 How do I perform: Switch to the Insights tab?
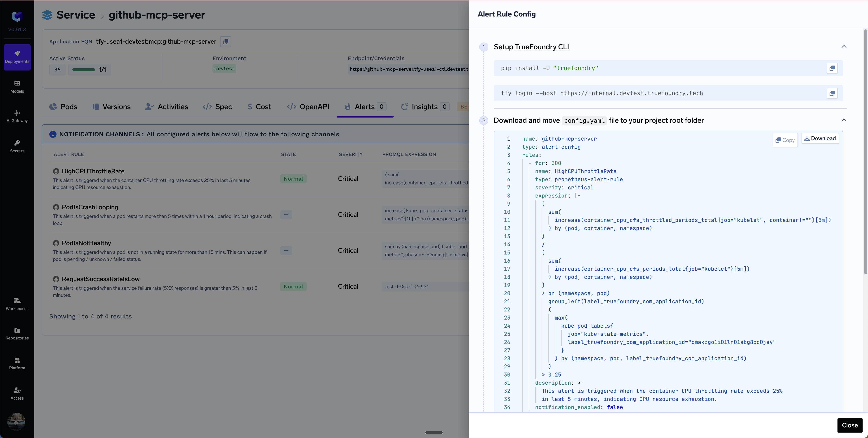(425, 107)
